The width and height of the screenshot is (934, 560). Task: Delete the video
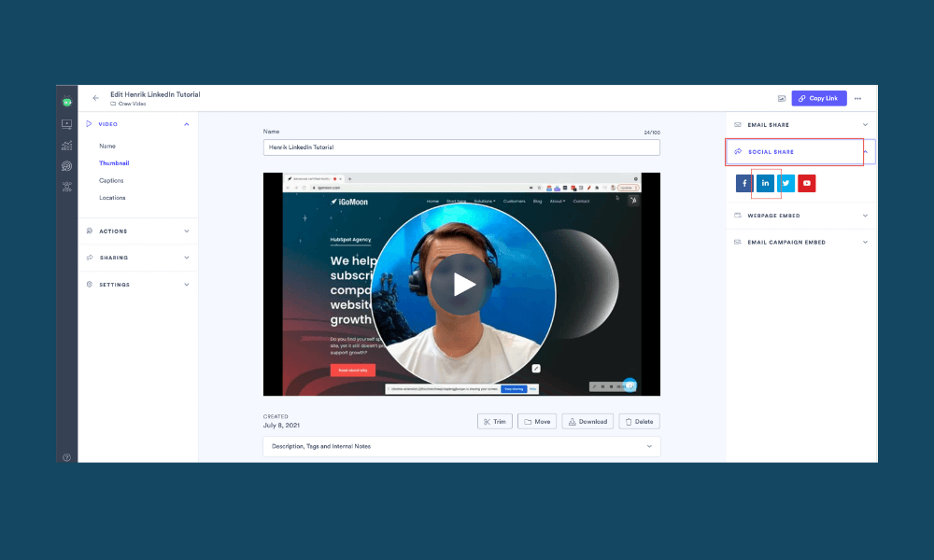tap(639, 421)
